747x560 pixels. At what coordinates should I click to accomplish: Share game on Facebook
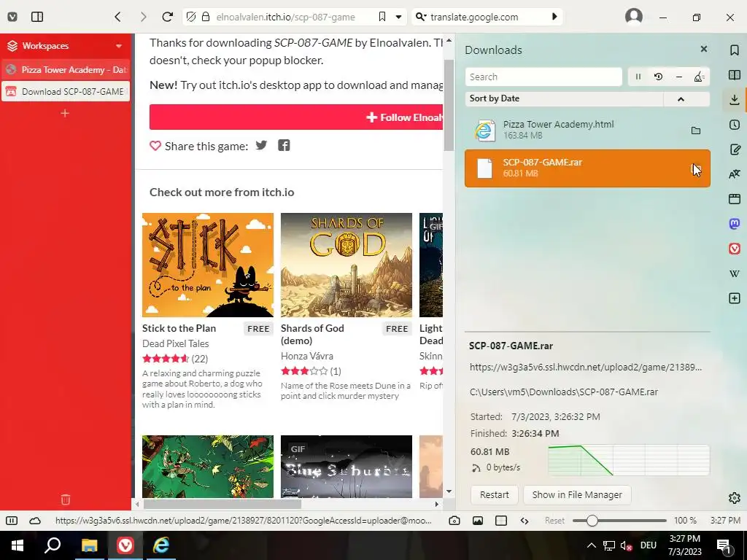(284, 145)
